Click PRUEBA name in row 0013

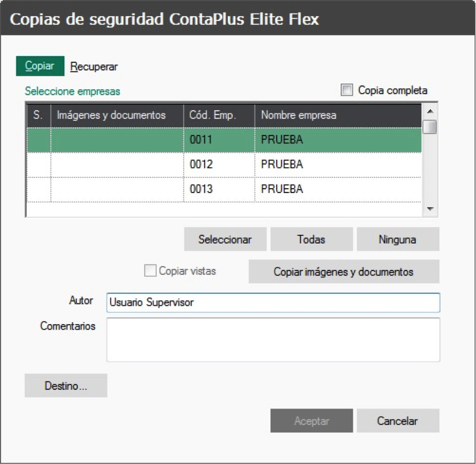pyautogui.click(x=338, y=189)
